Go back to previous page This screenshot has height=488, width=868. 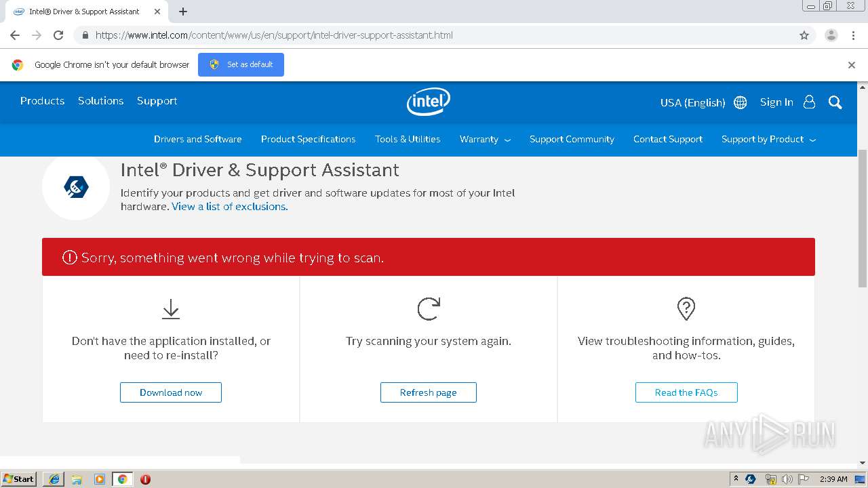pyautogui.click(x=15, y=35)
